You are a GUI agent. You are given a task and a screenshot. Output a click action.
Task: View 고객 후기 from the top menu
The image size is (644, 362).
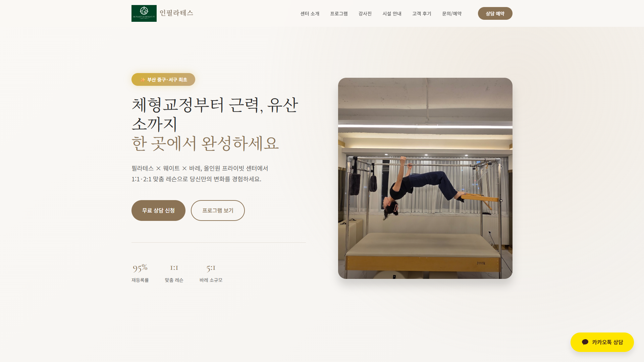422,13
